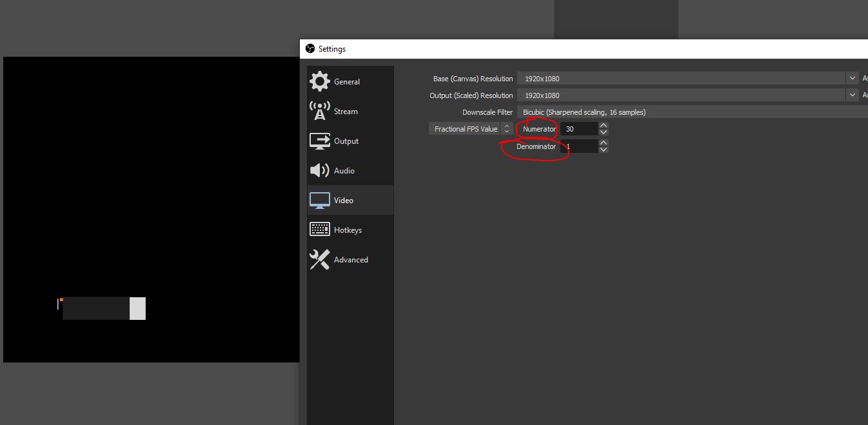Click inside the Denominator value field
Viewport: 868px width, 425px height.
tap(580, 146)
